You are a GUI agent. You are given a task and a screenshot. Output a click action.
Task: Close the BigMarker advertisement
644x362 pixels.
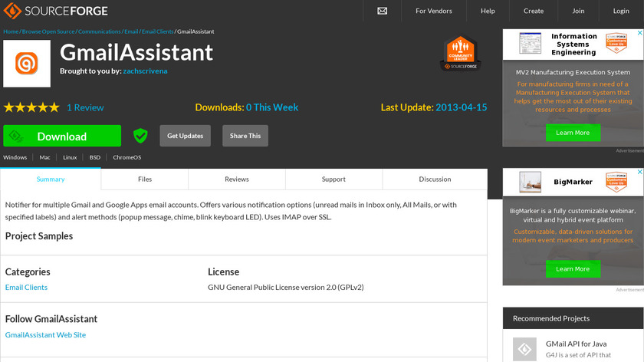639,172
